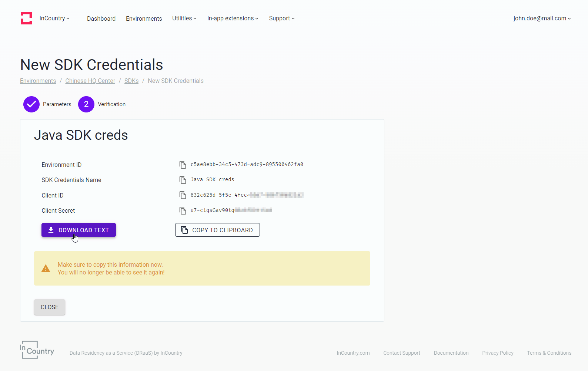Copy the Environment ID value
The height and width of the screenshot is (371, 588).
coord(183,165)
